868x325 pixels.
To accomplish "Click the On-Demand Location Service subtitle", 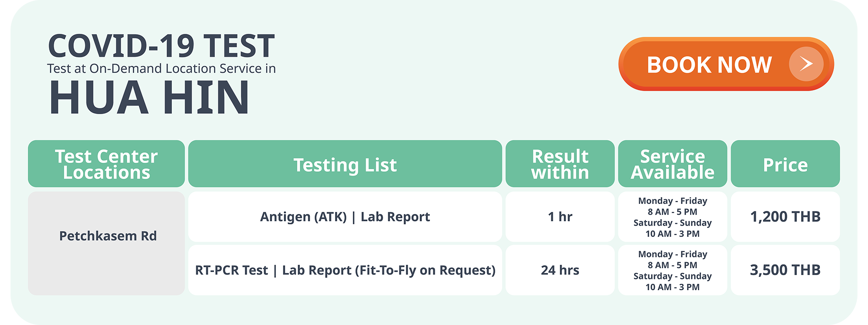I will 161,69.
